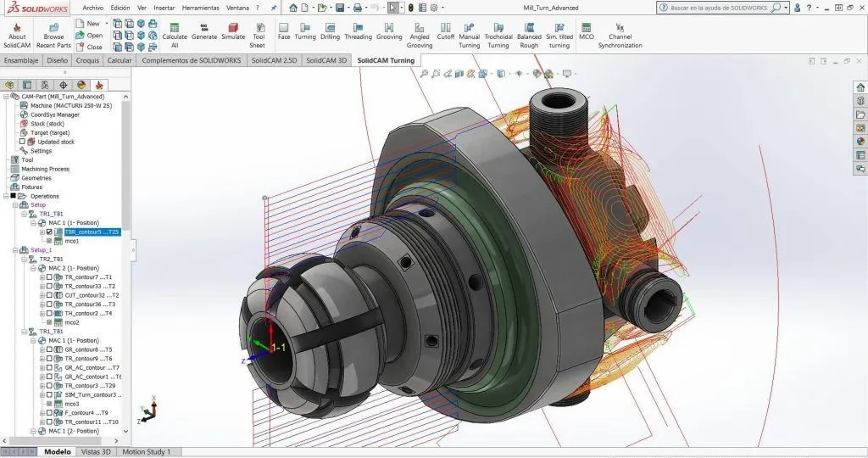The image size is (868, 458).
Task: Collapse the CAM-Part root node
Action: pyautogui.click(x=6, y=97)
